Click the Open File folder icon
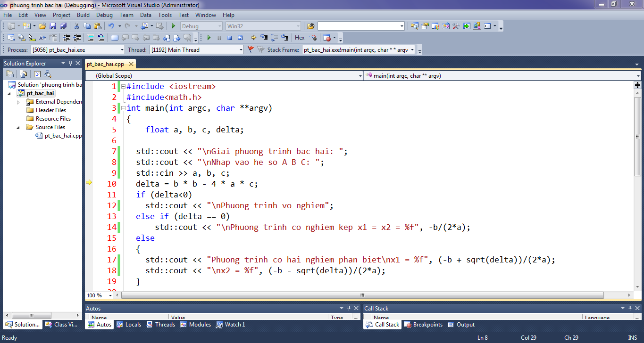The width and height of the screenshot is (644, 343). point(42,26)
